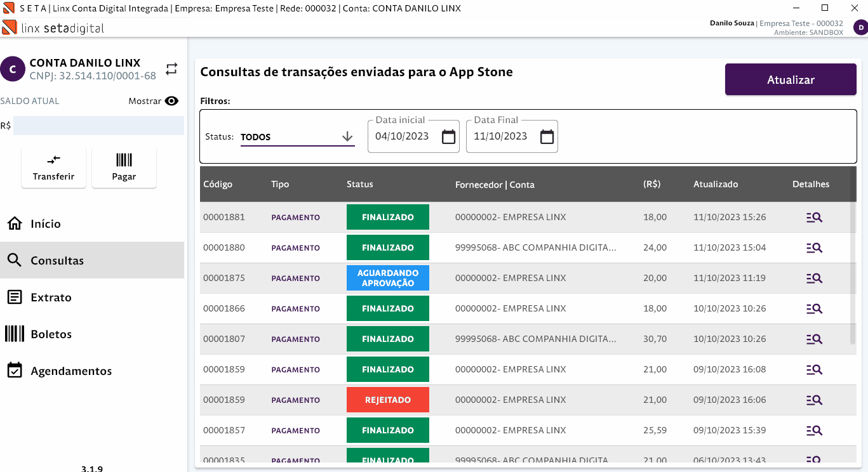Click the Transferir button
Viewport: 868px width, 472px height.
(x=53, y=167)
